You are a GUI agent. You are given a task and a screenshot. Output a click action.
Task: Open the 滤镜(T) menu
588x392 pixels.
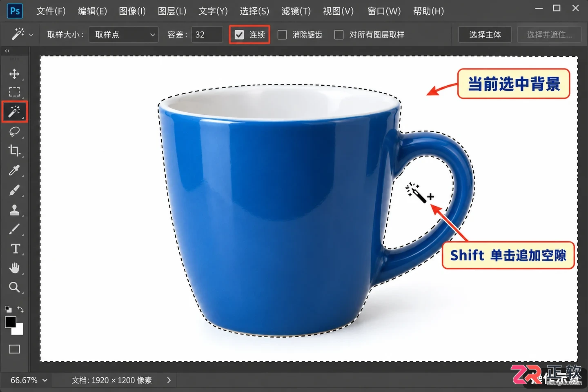click(x=296, y=11)
